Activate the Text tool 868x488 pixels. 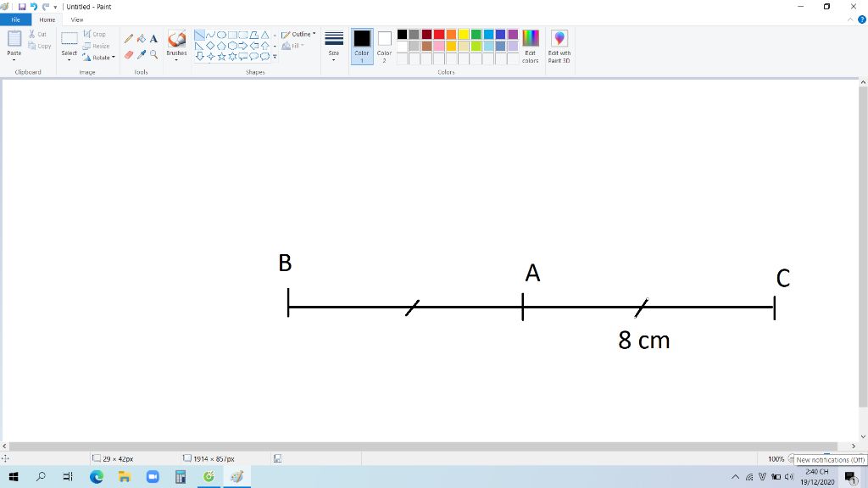point(153,38)
